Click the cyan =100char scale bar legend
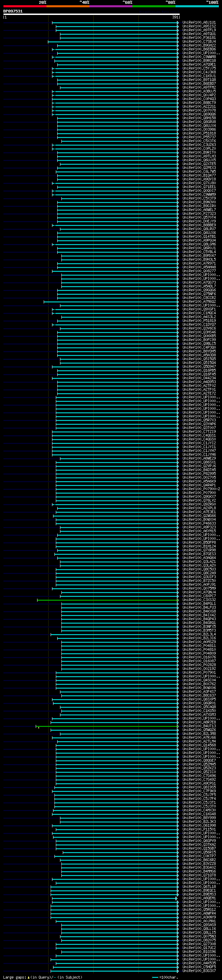The width and height of the screenshot is (222, 980). click(x=155, y=977)
